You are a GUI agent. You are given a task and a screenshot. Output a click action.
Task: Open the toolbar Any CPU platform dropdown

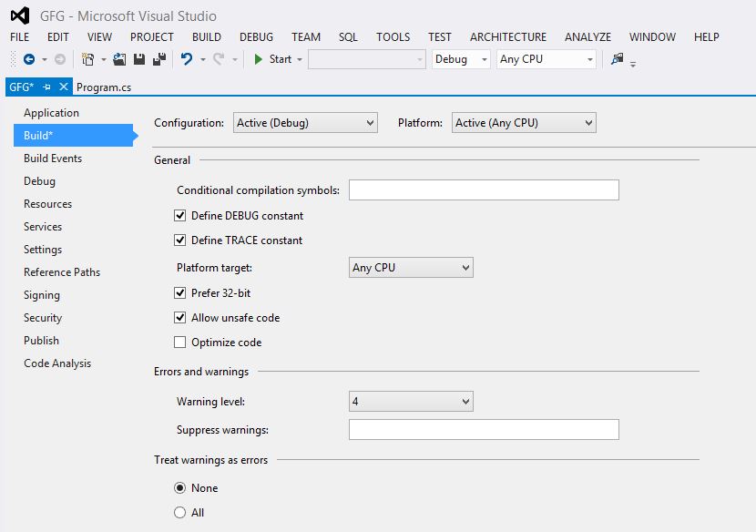(547, 59)
